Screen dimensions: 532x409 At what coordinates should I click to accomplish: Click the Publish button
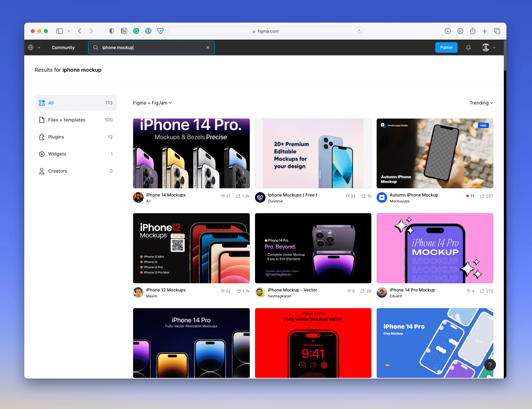pyautogui.click(x=446, y=47)
